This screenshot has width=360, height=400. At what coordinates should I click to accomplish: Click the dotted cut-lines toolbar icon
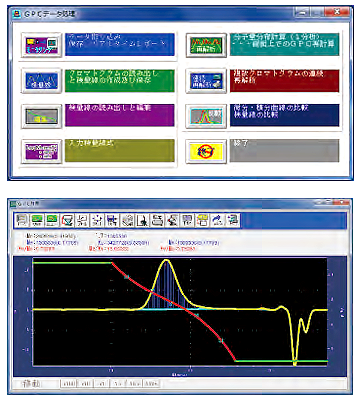[82, 220]
